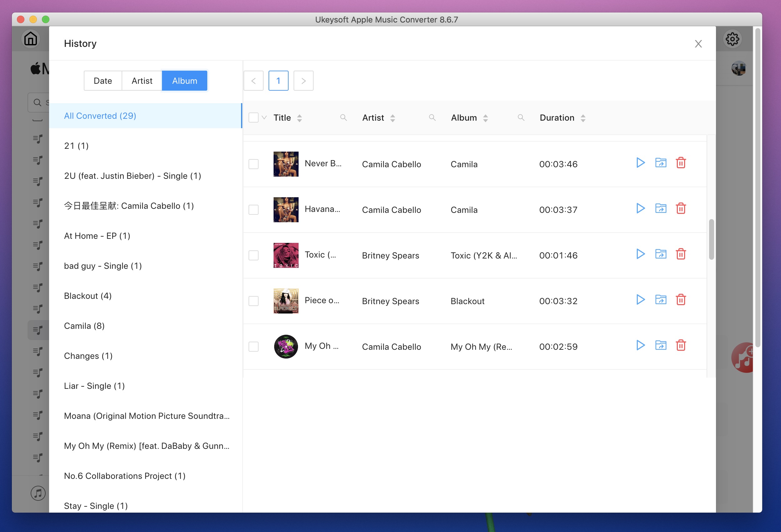Check the Never B... row checkbox
Viewport: 781px width, 532px height.
(x=253, y=164)
